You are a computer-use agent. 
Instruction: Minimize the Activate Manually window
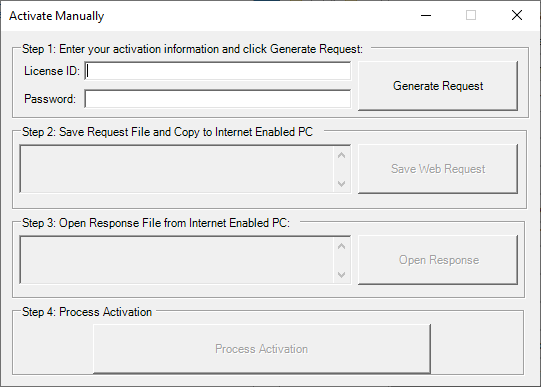click(x=426, y=15)
